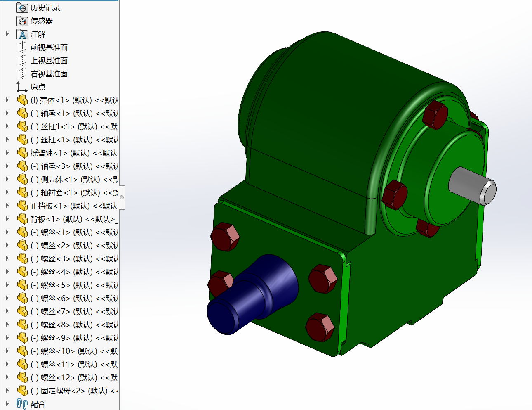
Task: Select the 上视基准面 plane icon
Action: pos(22,61)
